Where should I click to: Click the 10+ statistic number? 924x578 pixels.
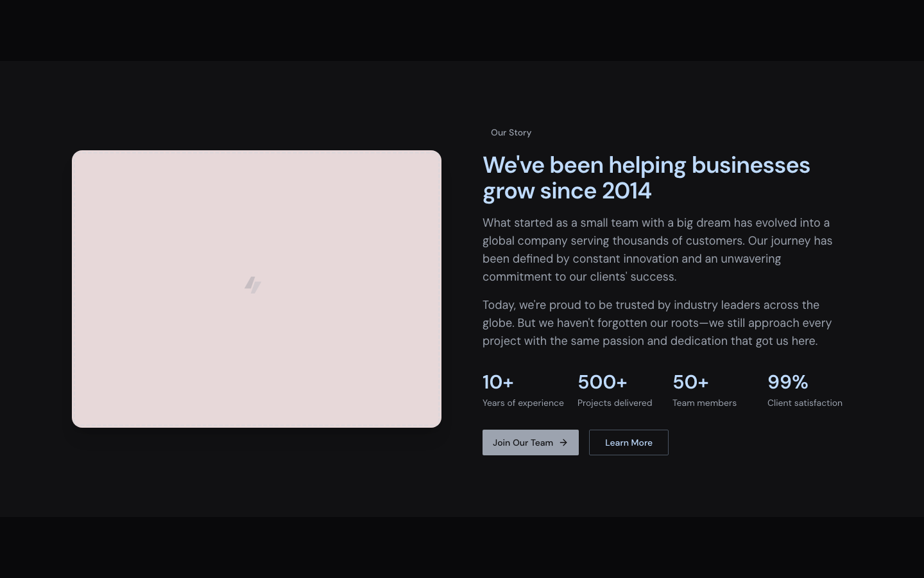coord(498,382)
